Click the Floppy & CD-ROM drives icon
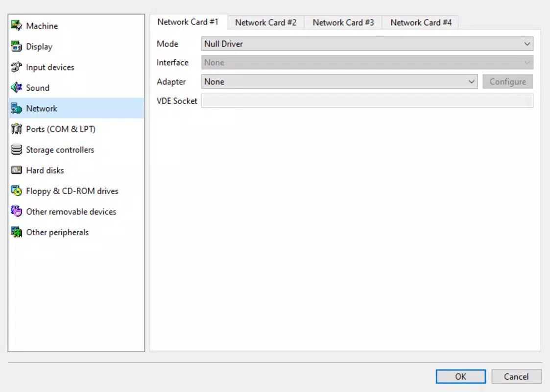The height and width of the screenshot is (392, 550). point(17,191)
